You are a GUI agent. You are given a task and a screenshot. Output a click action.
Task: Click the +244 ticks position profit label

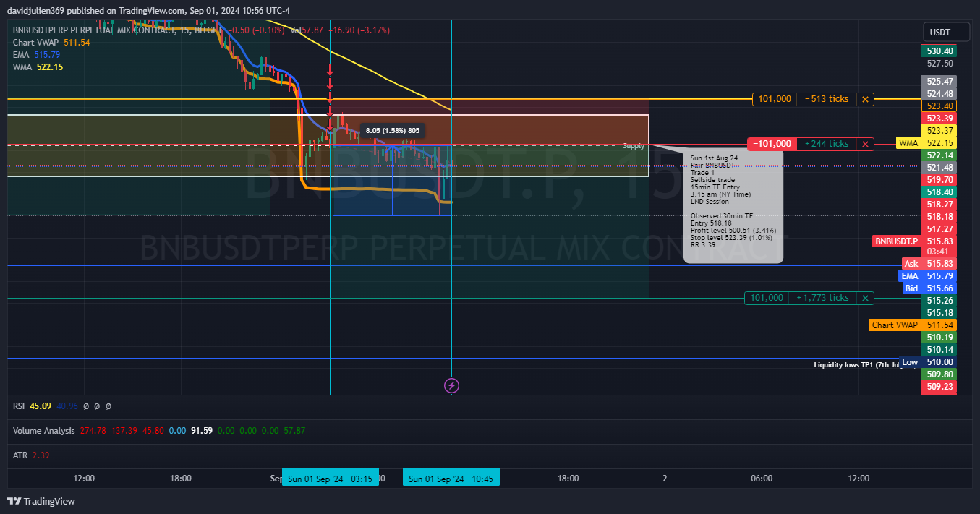point(826,144)
